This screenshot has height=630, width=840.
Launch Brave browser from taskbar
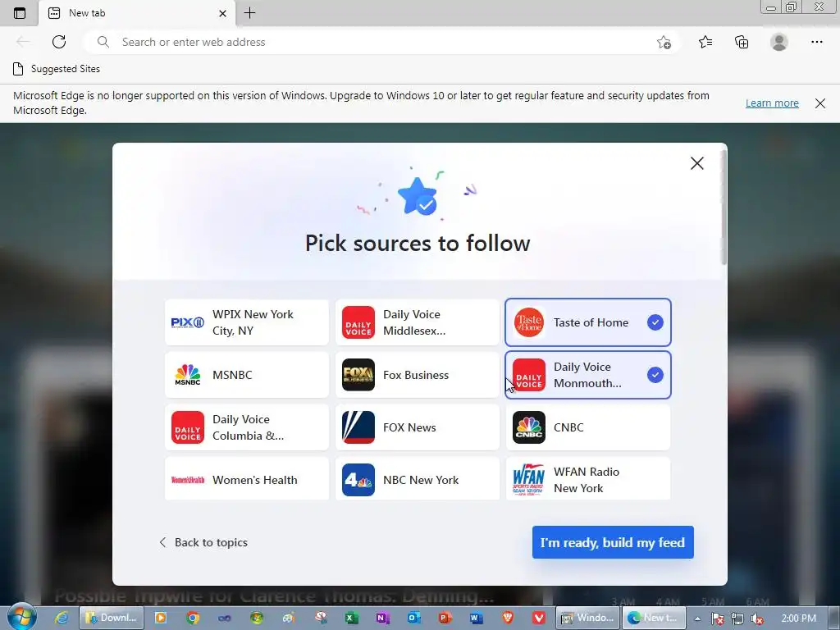click(508, 618)
